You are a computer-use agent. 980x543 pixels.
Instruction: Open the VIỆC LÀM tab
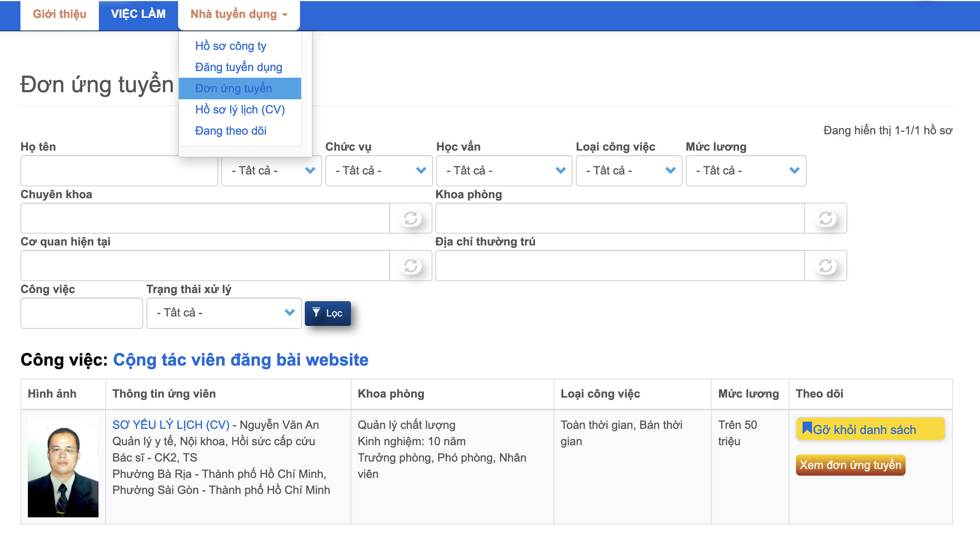(x=138, y=14)
